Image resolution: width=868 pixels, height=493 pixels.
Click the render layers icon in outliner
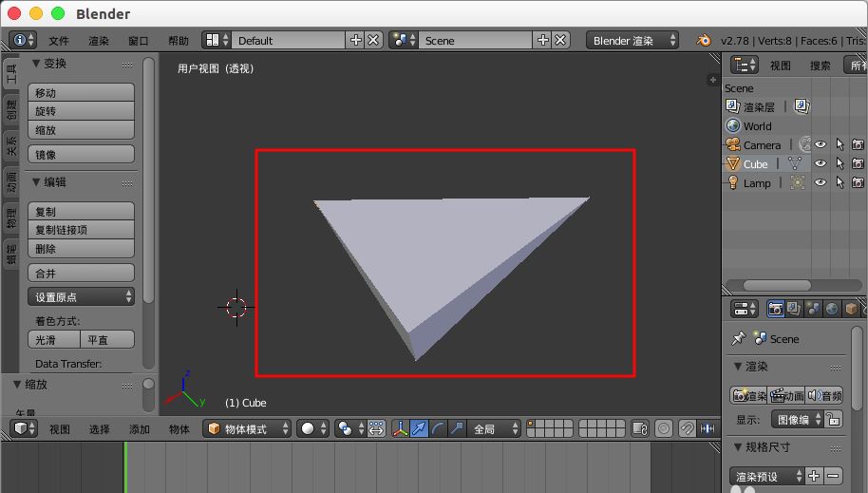pos(733,106)
